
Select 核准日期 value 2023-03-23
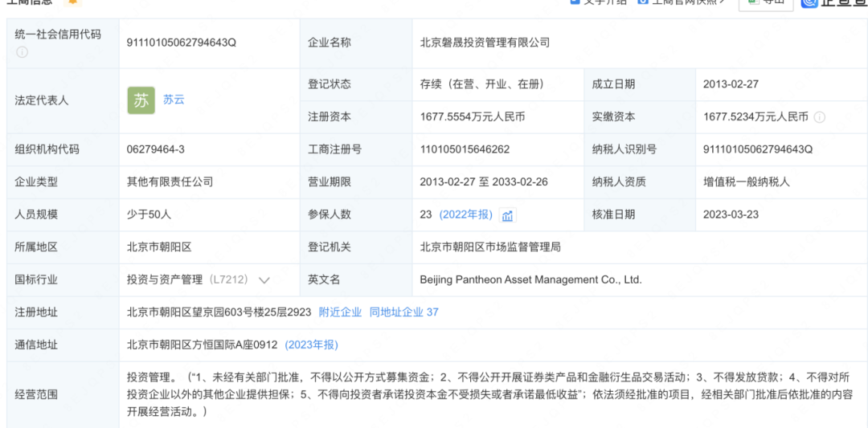click(x=731, y=214)
